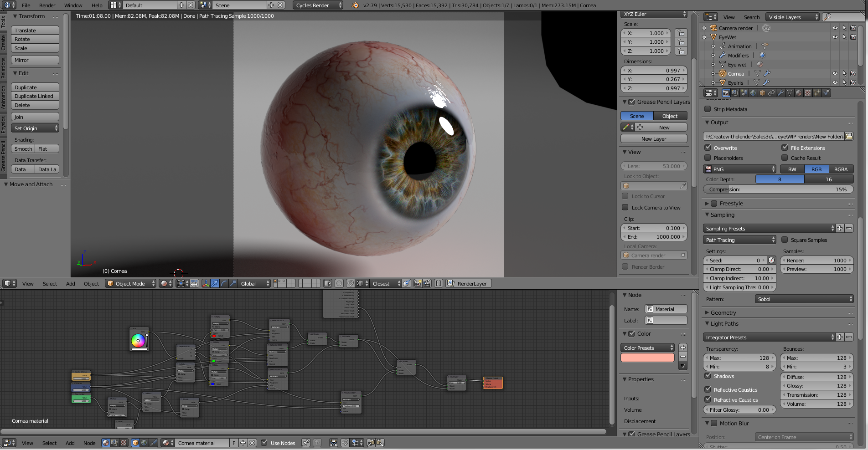868x450 pixels.
Task: Open the World properties tab
Action: click(752, 93)
